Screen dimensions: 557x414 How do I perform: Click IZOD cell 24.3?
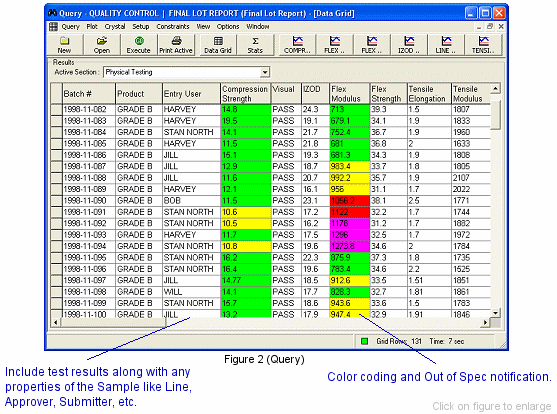coord(315,109)
